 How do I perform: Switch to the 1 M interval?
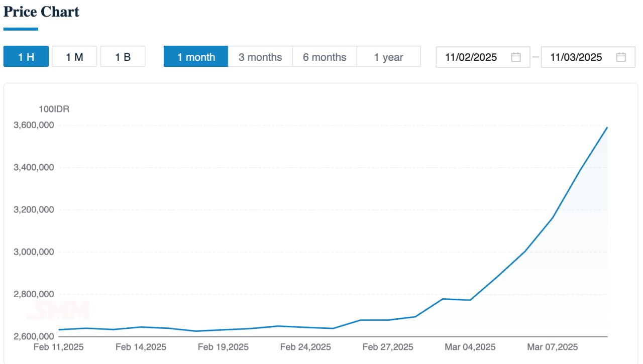tap(74, 57)
